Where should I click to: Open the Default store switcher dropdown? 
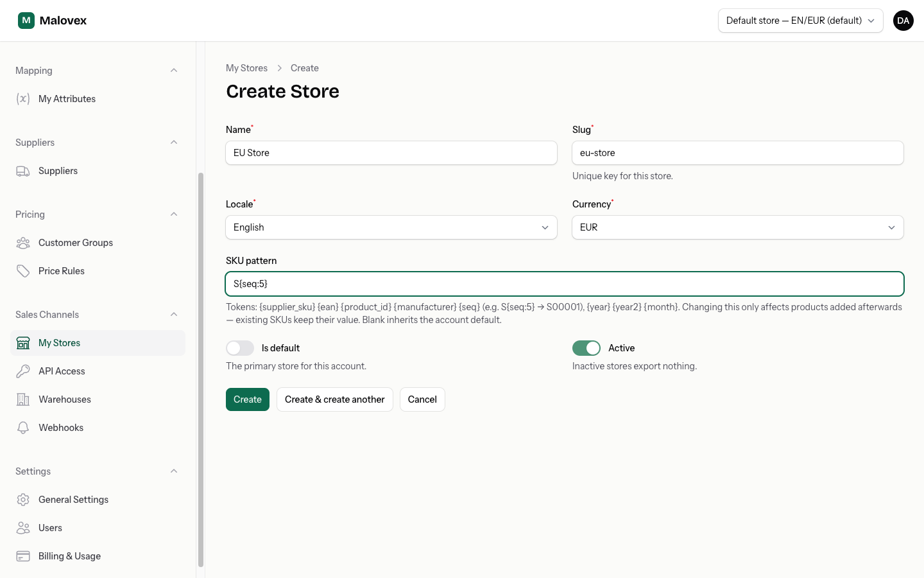801,21
